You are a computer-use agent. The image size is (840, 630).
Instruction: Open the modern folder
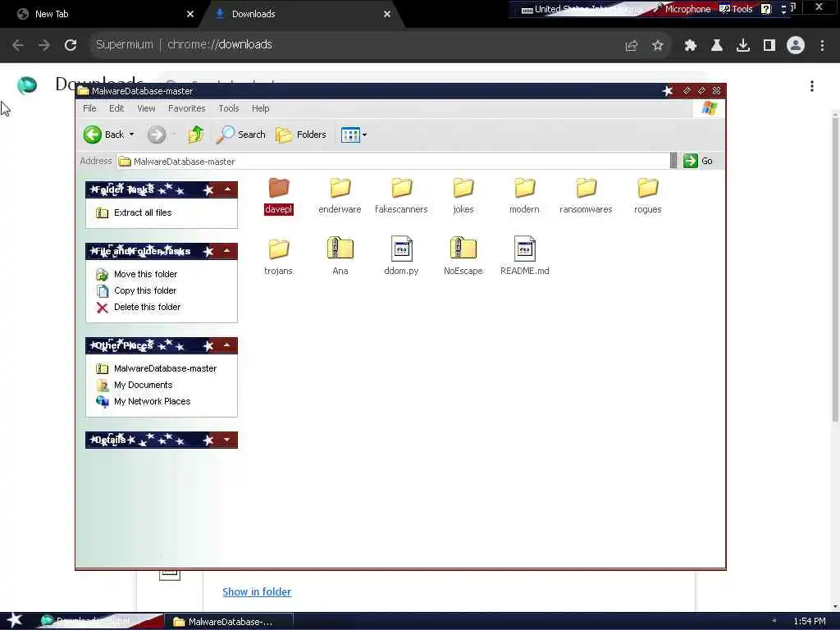click(x=524, y=195)
